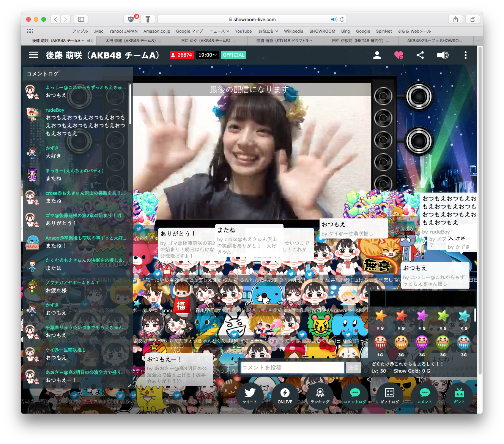The width and height of the screenshot is (504, 444).
Task: Mute audio icon on the 後藤 萌咲 tab
Action: 90,41
